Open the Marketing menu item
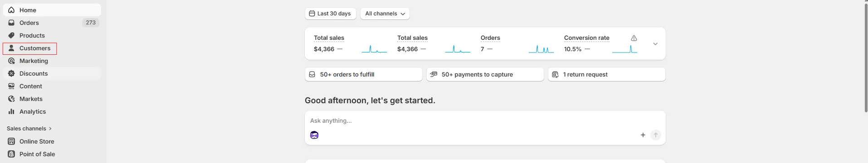The image size is (868, 163). [x=52, y=61]
